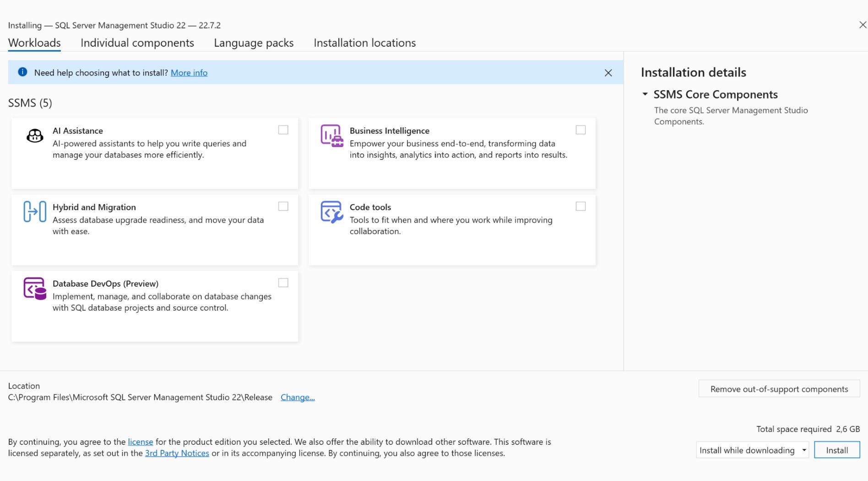Click the AI Assistance description text

click(149, 149)
